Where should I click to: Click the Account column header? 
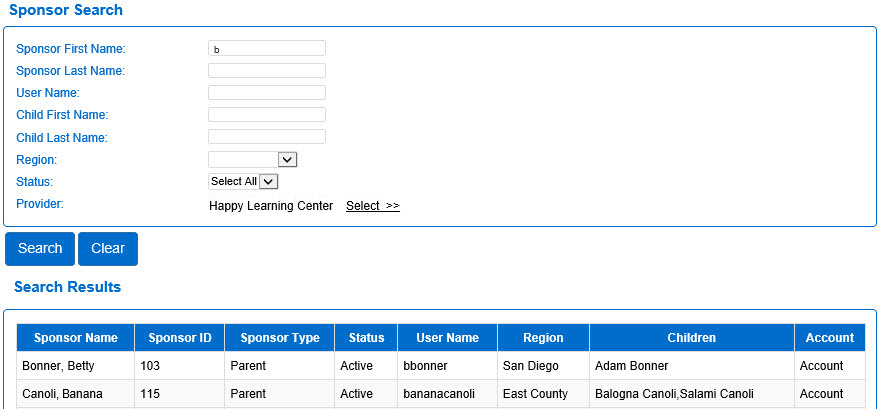(x=830, y=338)
